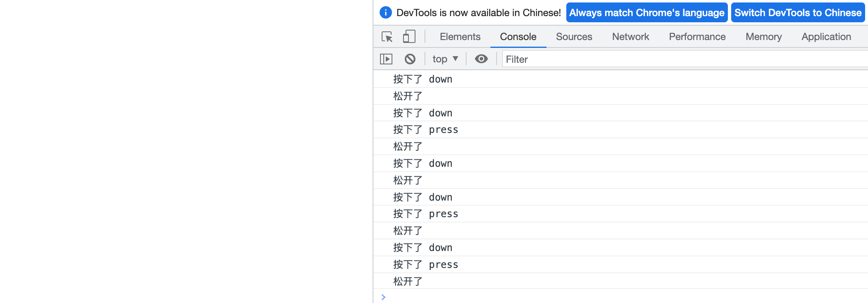Toggle the device toolbar emulation icon

pyautogui.click(x=408, y=37)
